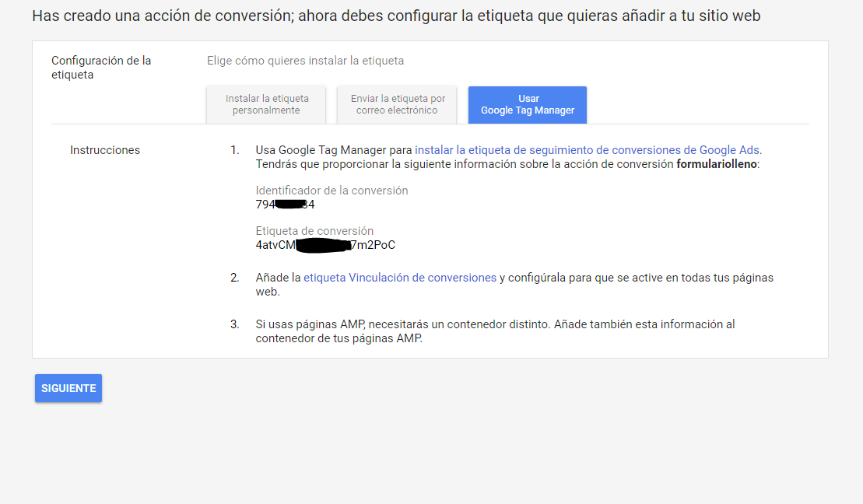Click the 'Identificador de la conversión' field label
This screenshot has width=863, height=504.
tap(332, 191)
